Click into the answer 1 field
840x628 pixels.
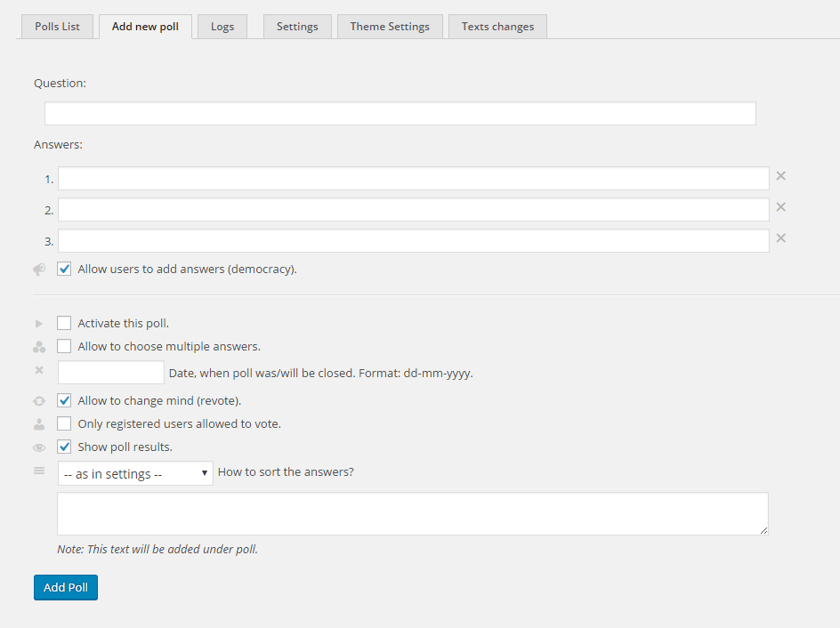[x=414, y=178]
